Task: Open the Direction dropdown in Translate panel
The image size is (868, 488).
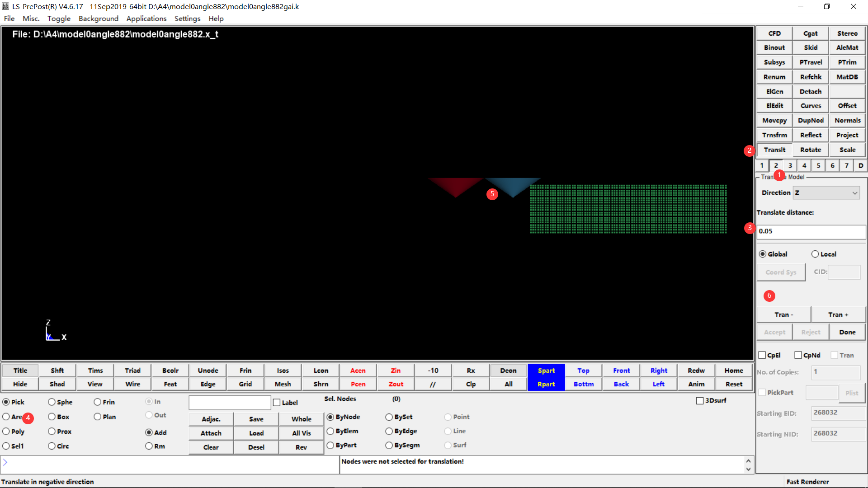Action: coord(826,192)
